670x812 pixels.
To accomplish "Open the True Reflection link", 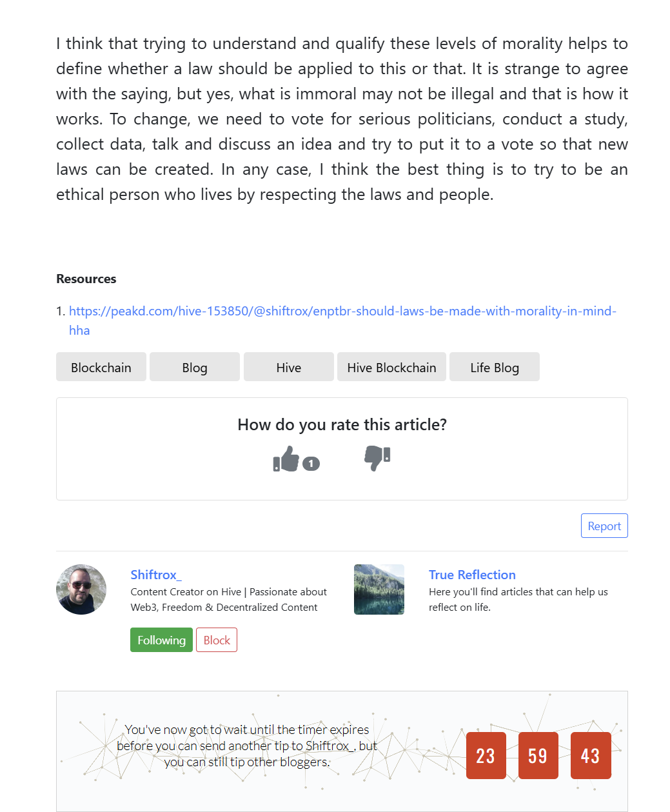I will (472, 575).
